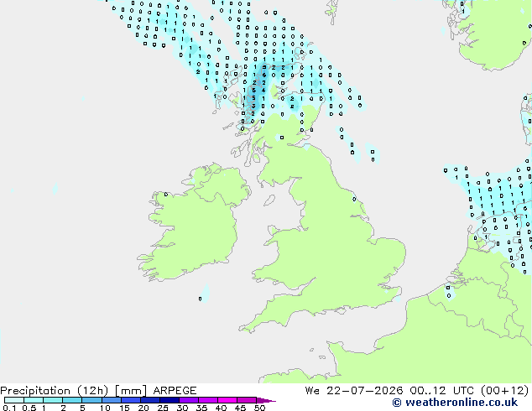Click the 35 mm violet legend swatch

208,400
